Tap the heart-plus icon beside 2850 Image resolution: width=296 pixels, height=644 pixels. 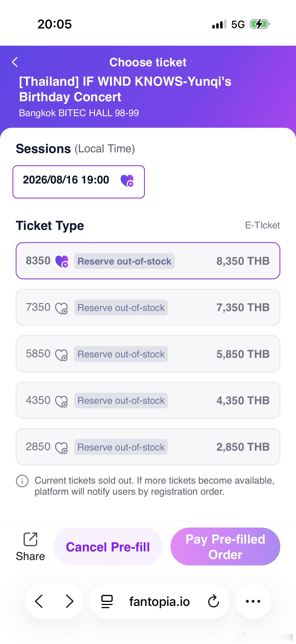61,448
